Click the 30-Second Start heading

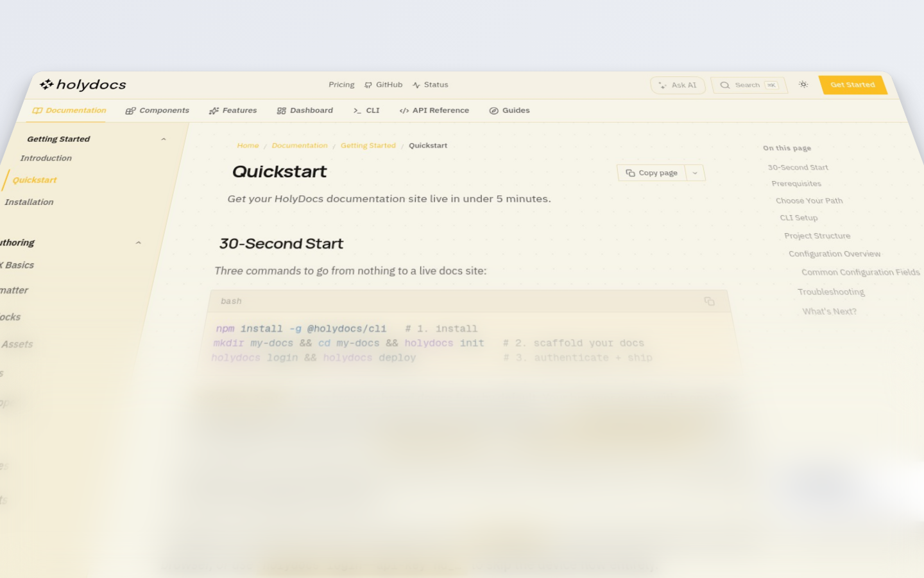pos(281,243)
